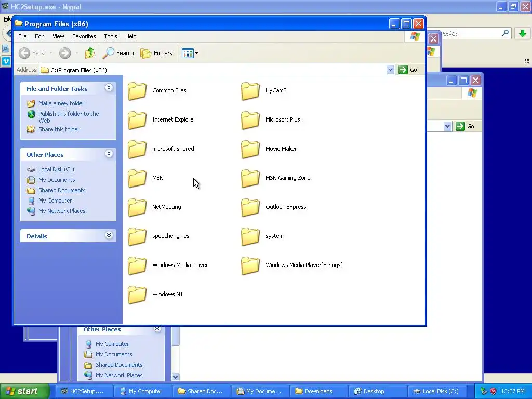532x399 pixels.
Task: Open the Views dropdown button
Action: click(x=190, y=53)
